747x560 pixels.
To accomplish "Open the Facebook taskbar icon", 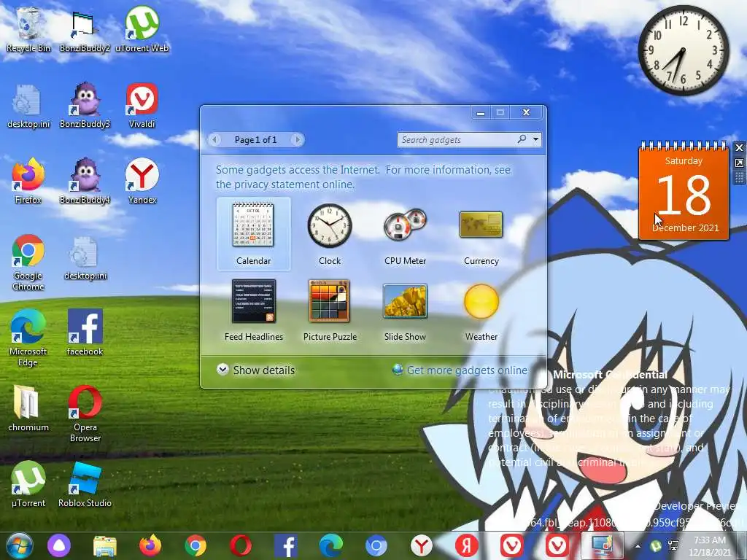I will 286,545.
